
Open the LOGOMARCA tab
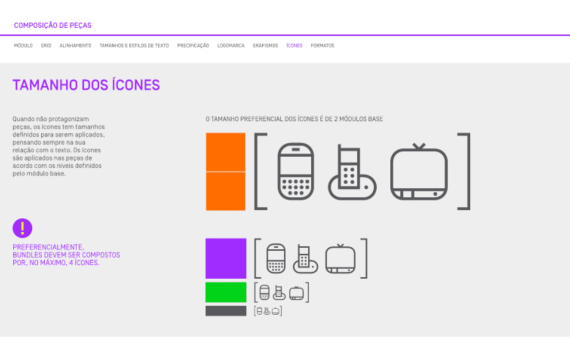[x=231, y=45]
